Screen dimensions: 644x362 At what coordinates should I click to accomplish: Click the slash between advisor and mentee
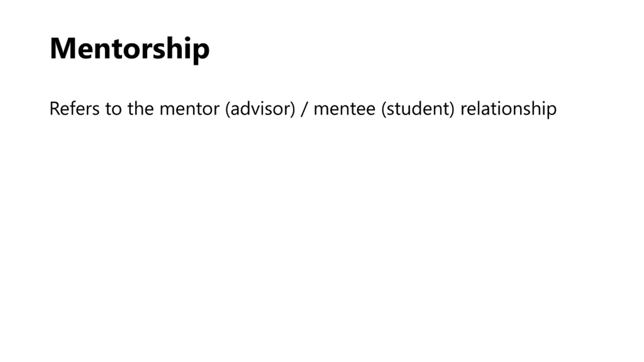[x=304, y=109]
